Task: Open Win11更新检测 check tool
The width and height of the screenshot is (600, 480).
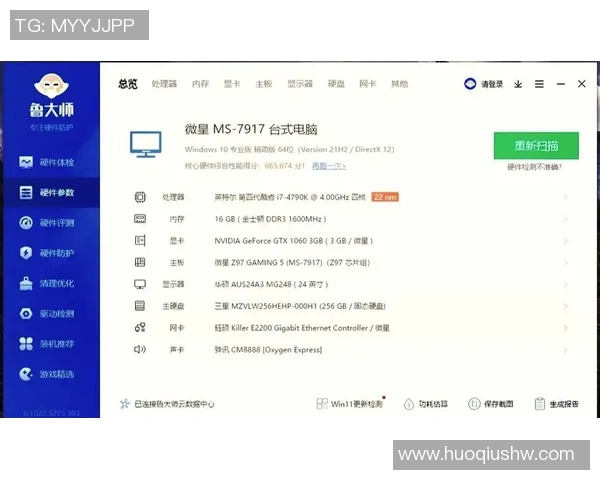Action: (x=350, y=404)
